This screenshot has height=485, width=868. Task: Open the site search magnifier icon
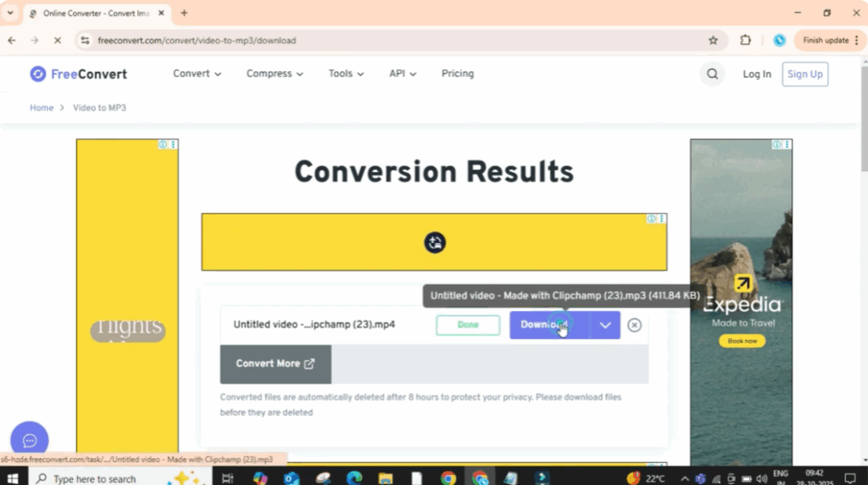pos(712,75)
